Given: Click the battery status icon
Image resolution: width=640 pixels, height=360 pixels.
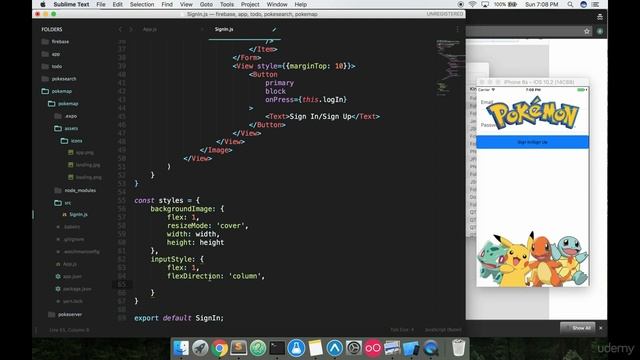Looking at the screenshot, I should coord(512,4).
